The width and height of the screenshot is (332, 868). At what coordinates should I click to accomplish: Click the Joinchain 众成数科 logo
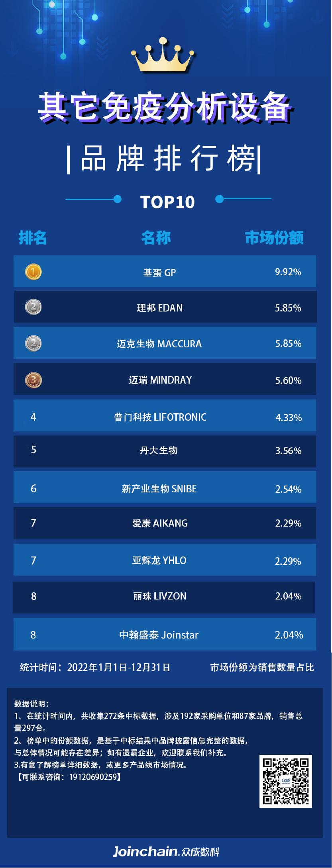(166, 851)
